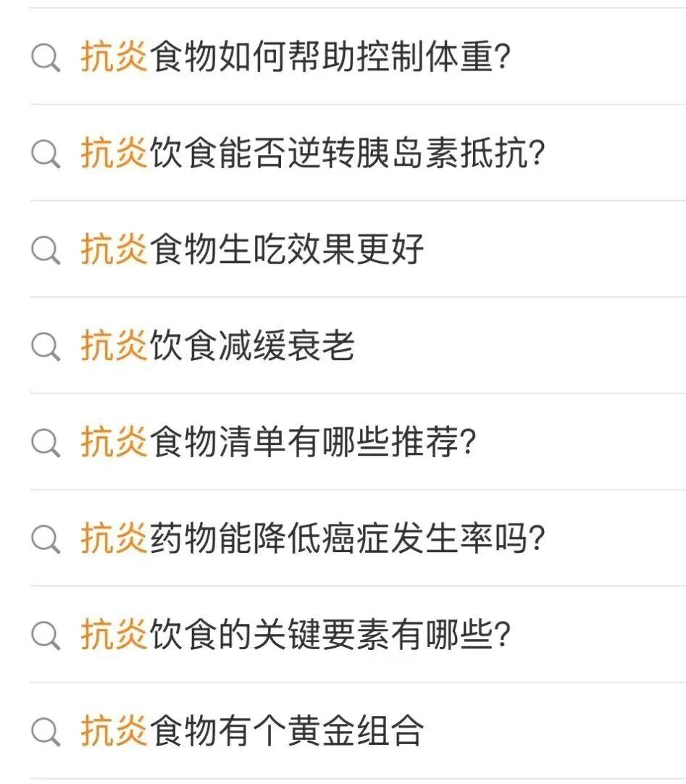Click highlighted 抗炎 keyword in 癌症发生率 suggestion

pyautogui.click(x=114, y=539)
